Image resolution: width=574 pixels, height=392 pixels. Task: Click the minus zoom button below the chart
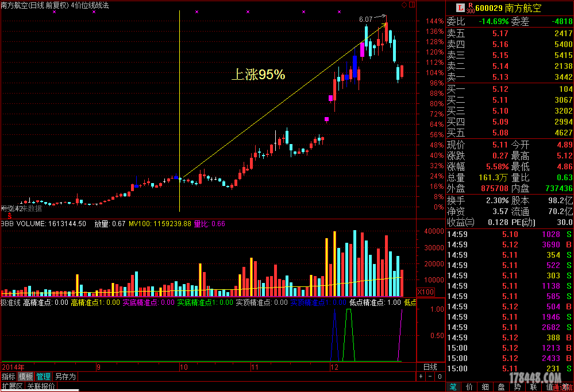coord(430,377)
